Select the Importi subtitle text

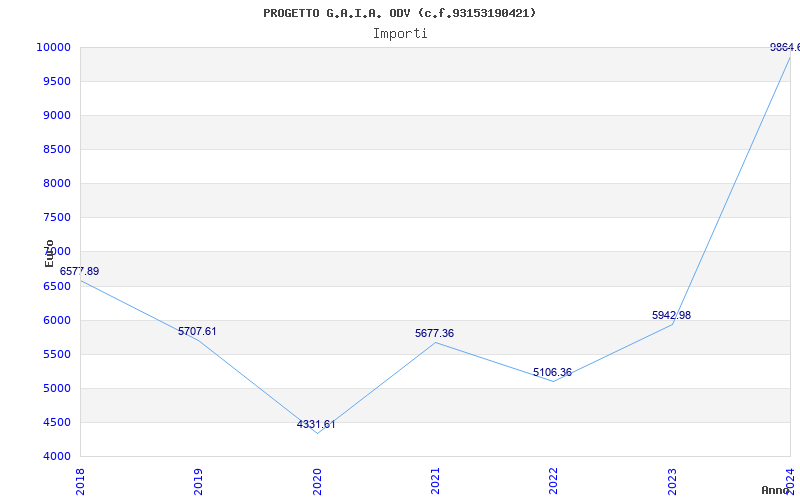[400, 33]
